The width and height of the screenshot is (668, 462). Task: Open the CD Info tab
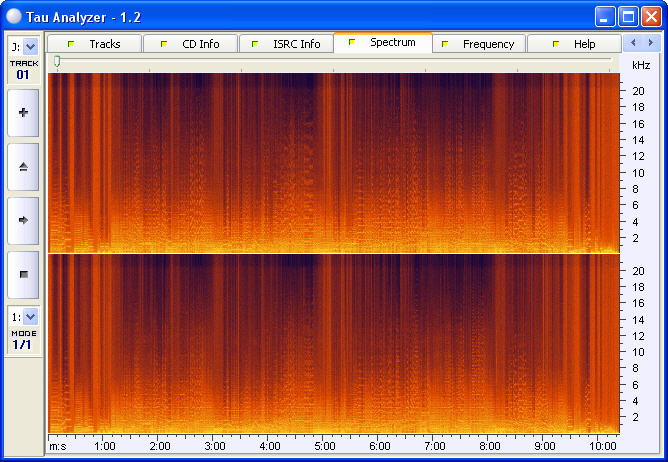point(190,44)
